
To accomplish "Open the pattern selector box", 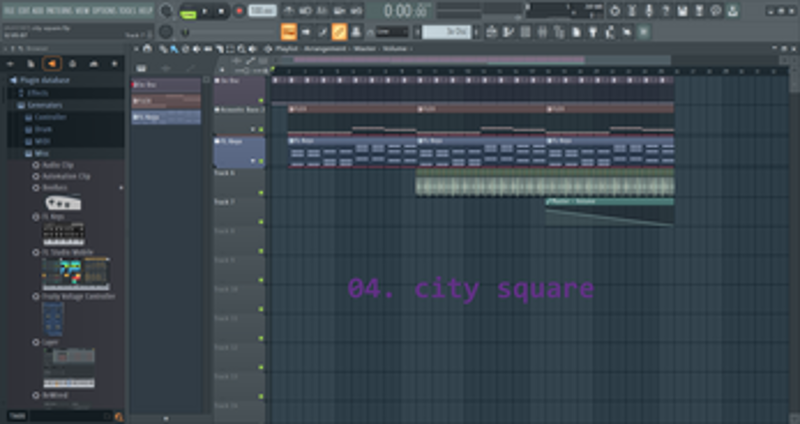I will (446, 32).
